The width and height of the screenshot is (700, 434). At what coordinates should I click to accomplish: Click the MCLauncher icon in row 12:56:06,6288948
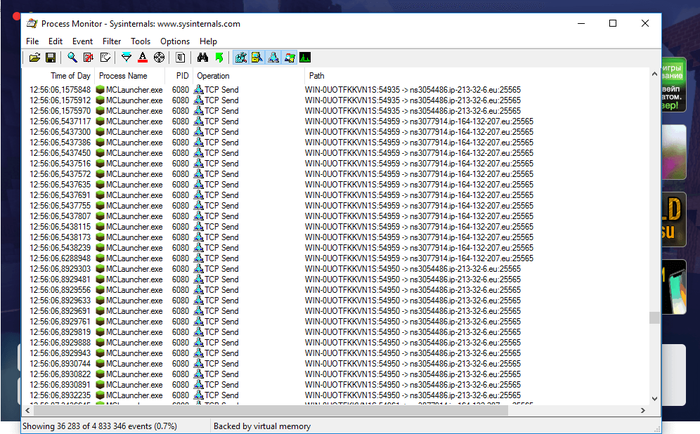100,258
